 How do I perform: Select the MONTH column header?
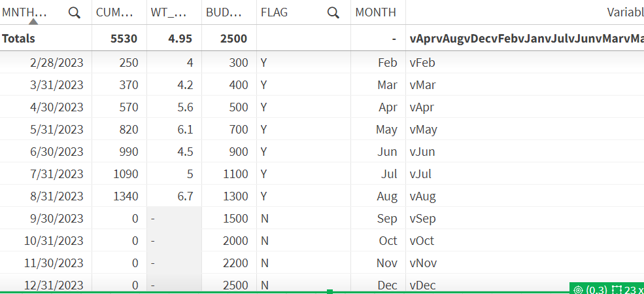click(x=375, y=12)
